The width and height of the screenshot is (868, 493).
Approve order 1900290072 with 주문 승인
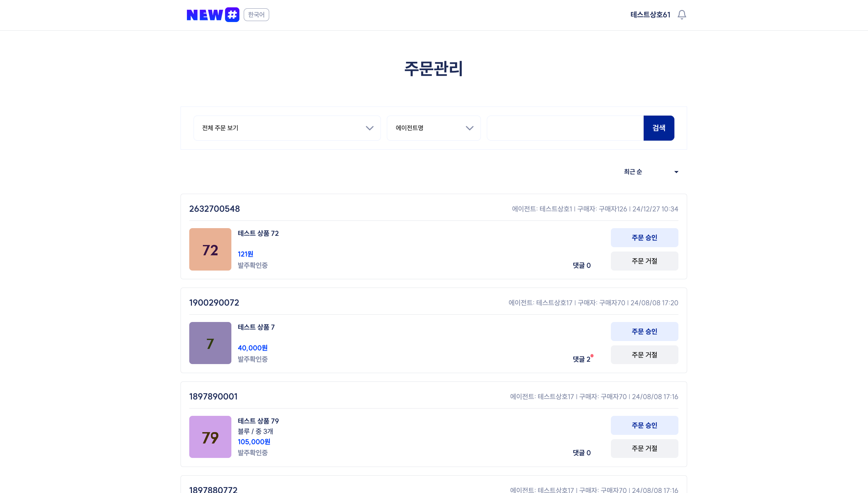(644, 331)
